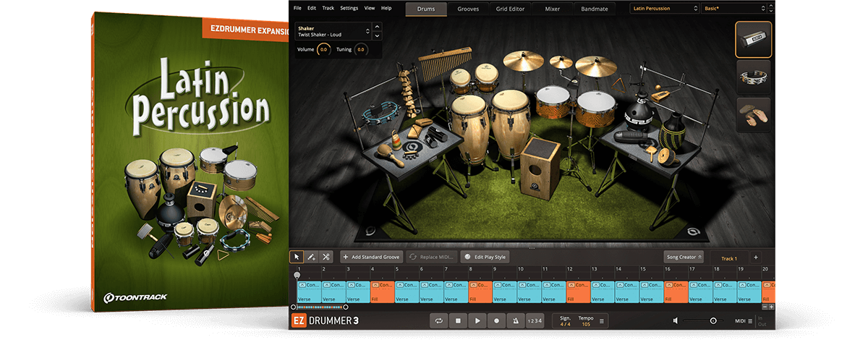Open the Settings menu
868x353 pixels.
349,8
